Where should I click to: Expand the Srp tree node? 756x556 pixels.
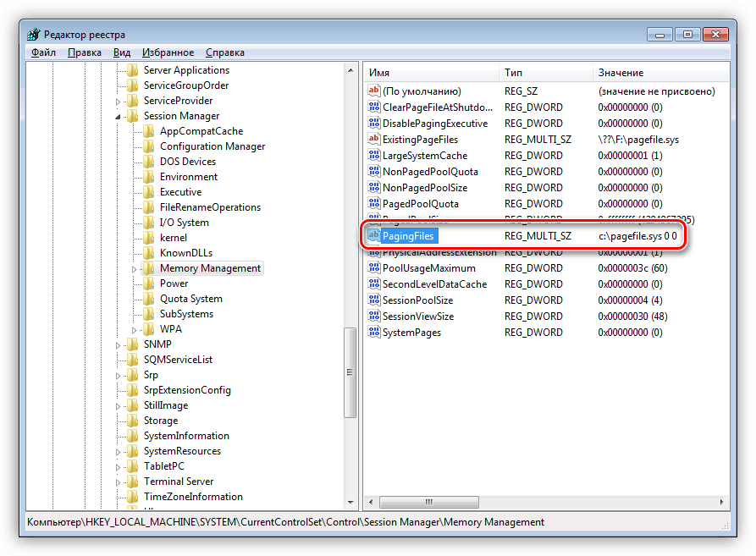119,376
